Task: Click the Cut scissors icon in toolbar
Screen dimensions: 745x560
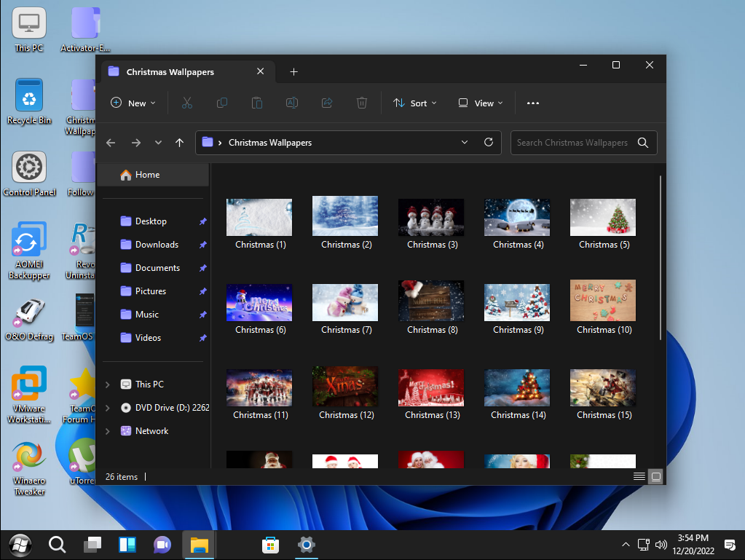Action: [x=187, y=103]
